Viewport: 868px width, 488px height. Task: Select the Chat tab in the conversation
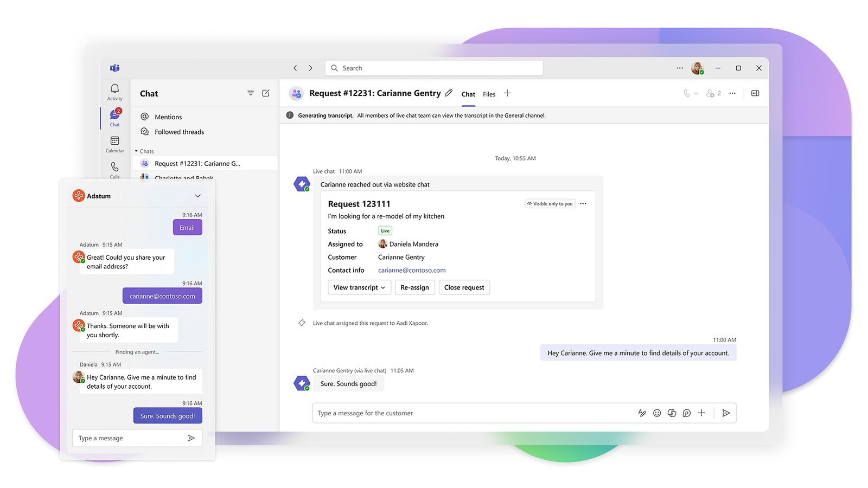(x=468, y=94)
